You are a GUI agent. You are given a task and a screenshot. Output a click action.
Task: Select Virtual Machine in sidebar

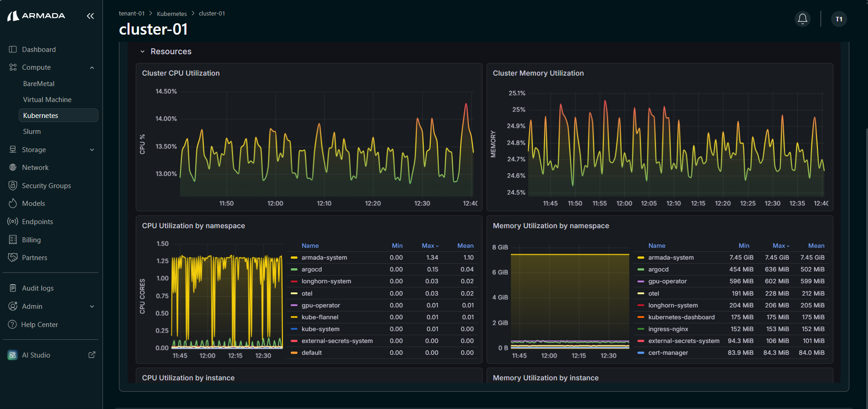coord(47,99)
